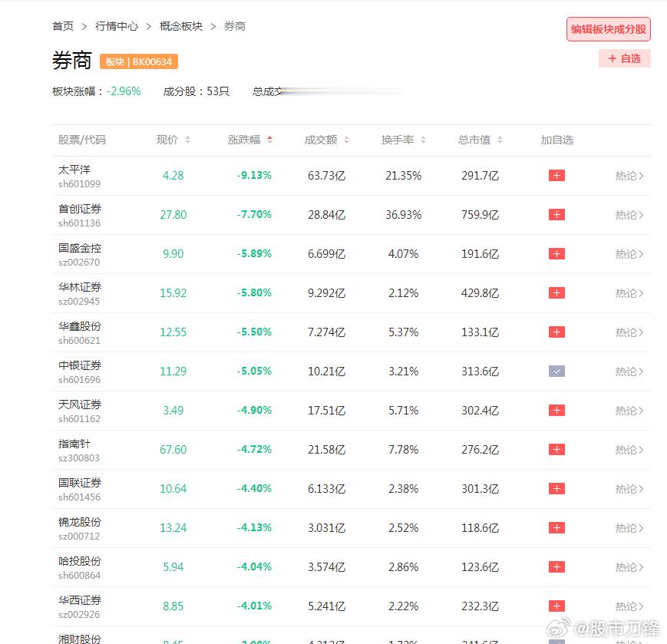Viewport: 667px width, 644px height.
Task: Add 天风证券 to watchlist with plus icon
Action: tap(556, 410)
